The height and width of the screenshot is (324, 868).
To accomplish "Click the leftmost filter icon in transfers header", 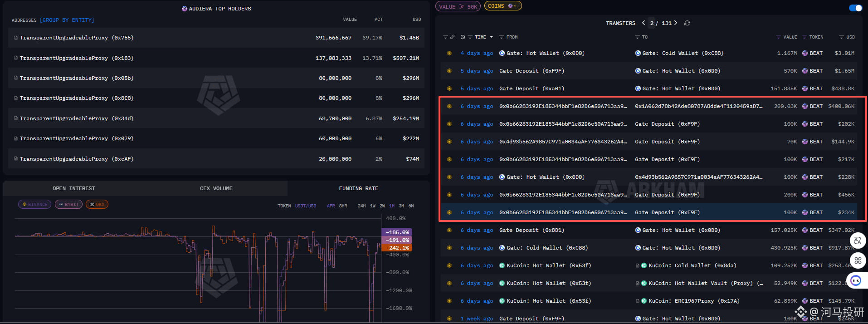I will [x=445, y=37].
